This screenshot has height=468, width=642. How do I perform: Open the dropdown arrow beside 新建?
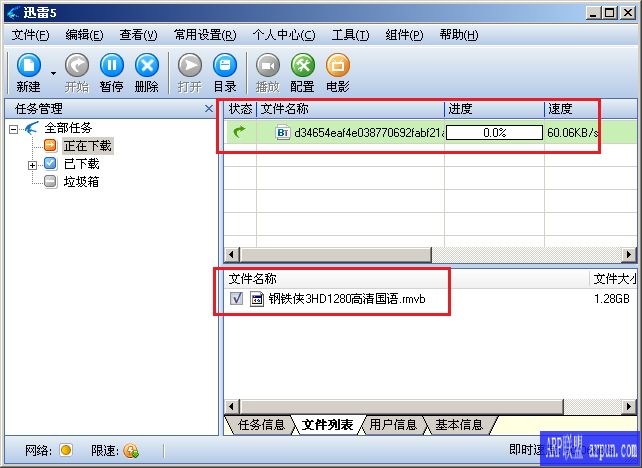click(x=53, y=74)
